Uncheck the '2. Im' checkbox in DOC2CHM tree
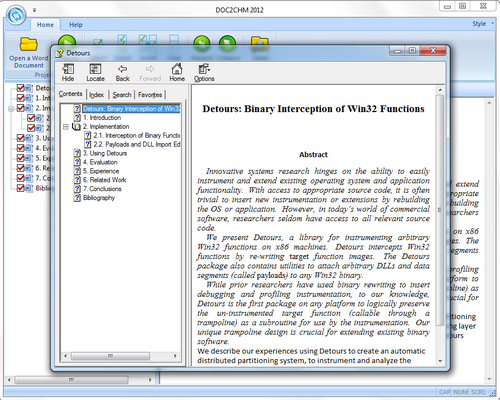The width and height of the screenshot is (500, 400). point(20,108)
